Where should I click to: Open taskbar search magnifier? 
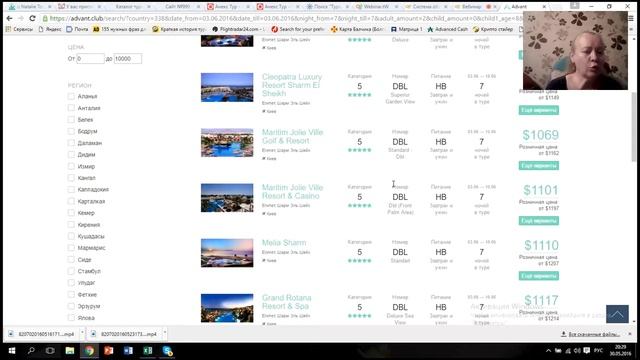pos(31,351)
